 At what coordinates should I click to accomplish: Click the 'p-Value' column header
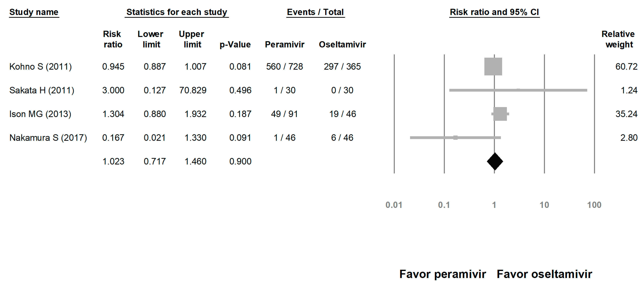pyautogui.click(x=235, y=44)
